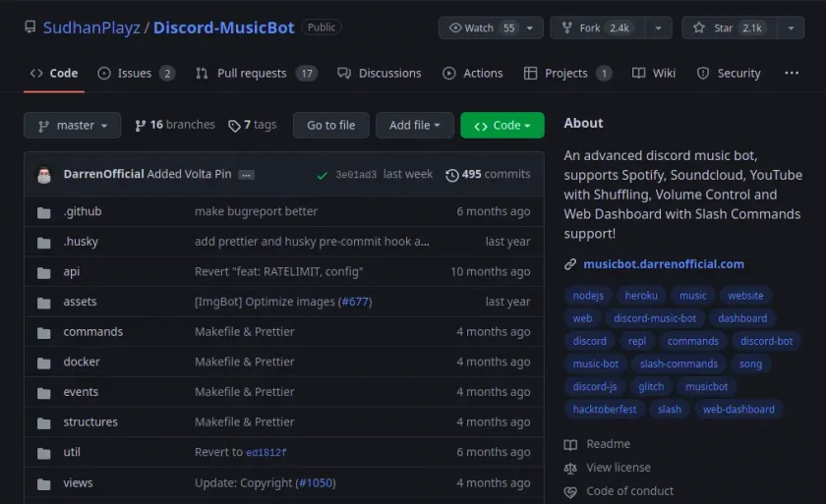Open the views folder
The height and width of the screenshot is (504, 826).
(x=78, y=483)
